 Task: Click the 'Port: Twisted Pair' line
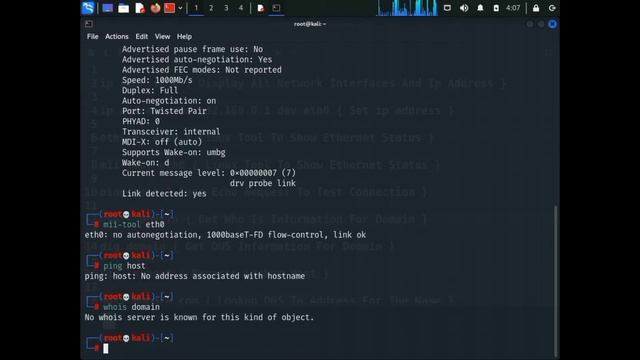(164, 111)
